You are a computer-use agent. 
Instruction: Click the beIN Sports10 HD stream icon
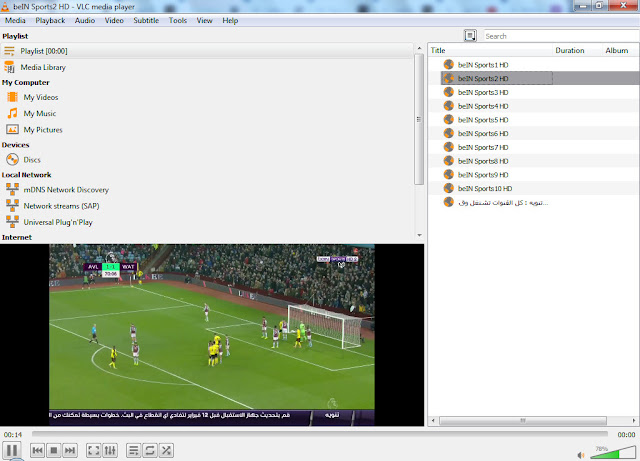point(449,188)
